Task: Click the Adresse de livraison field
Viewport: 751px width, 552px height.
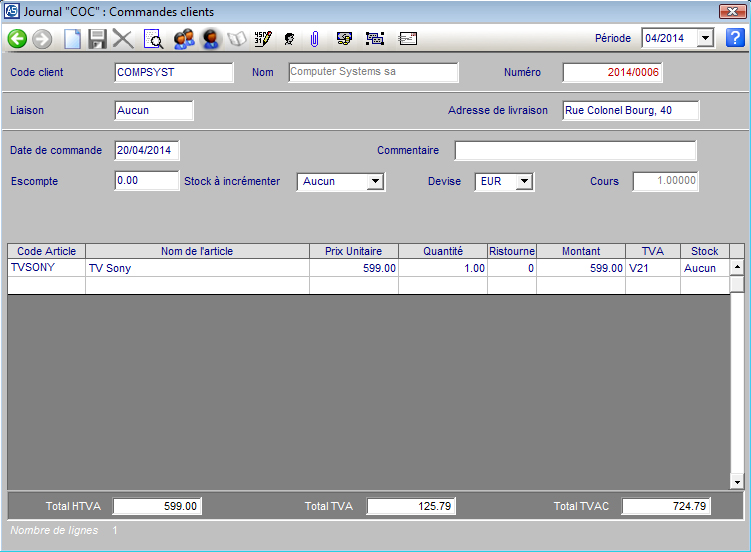Action: click(630, 111)
